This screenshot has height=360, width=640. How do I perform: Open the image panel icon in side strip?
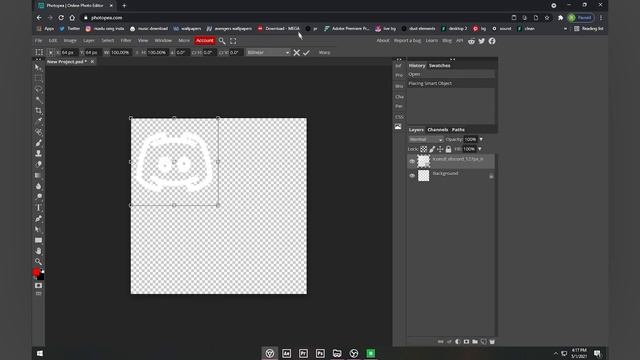[x=398, y=127]
